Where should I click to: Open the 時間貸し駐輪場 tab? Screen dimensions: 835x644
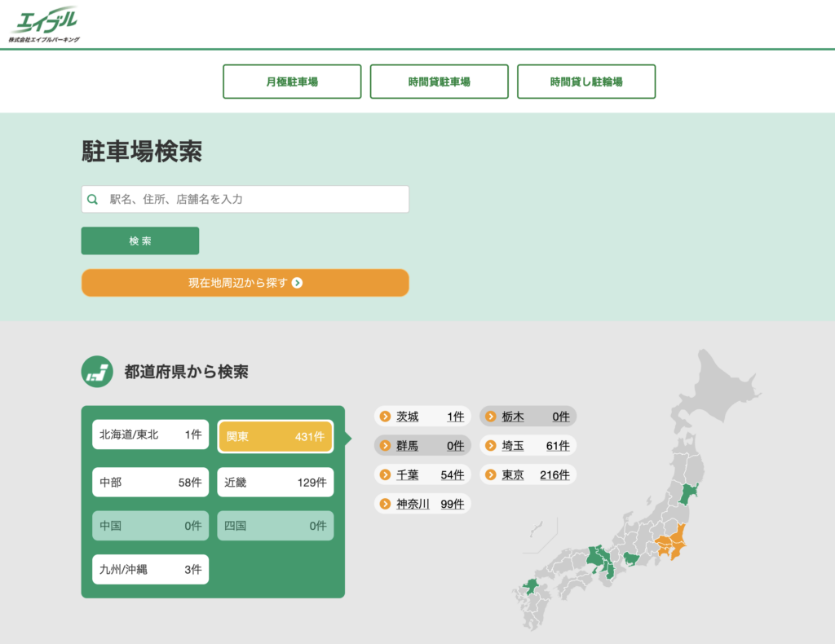[586, 82]
